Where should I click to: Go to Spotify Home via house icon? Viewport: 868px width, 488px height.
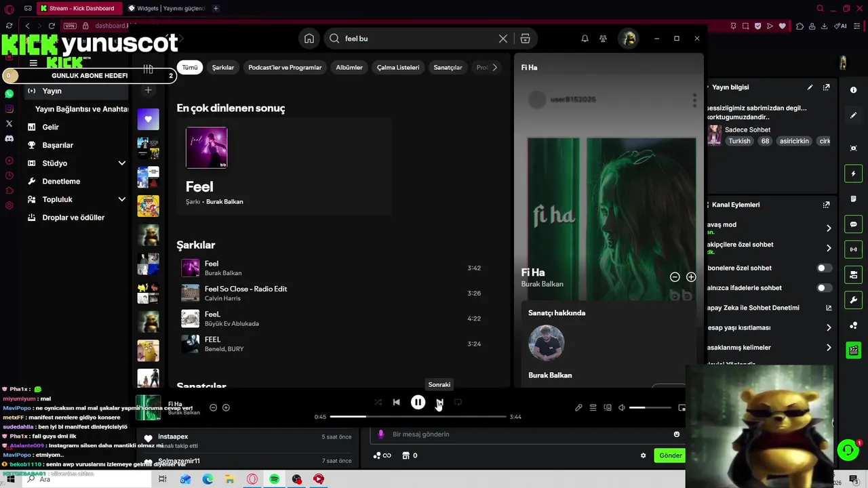click(309, 39)
